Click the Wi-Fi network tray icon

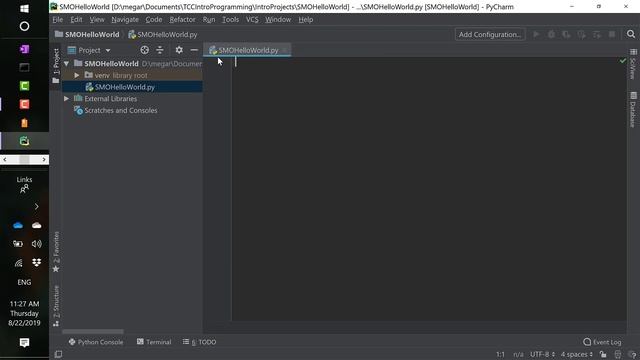(18, 263)
